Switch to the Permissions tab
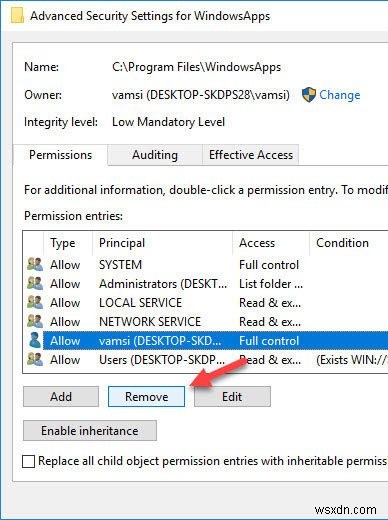The height and width of the screenshot is (520, 388). [60, 155]
